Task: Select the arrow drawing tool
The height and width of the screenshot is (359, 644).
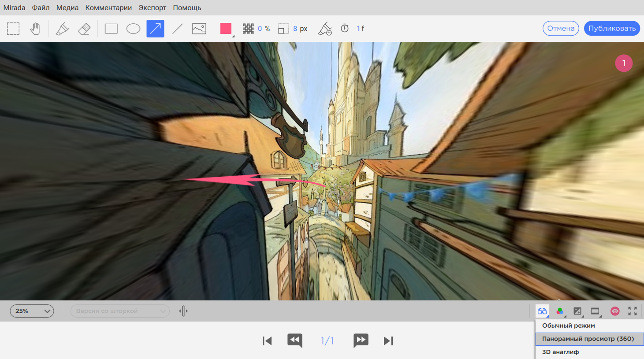Action: pos(155,29)
